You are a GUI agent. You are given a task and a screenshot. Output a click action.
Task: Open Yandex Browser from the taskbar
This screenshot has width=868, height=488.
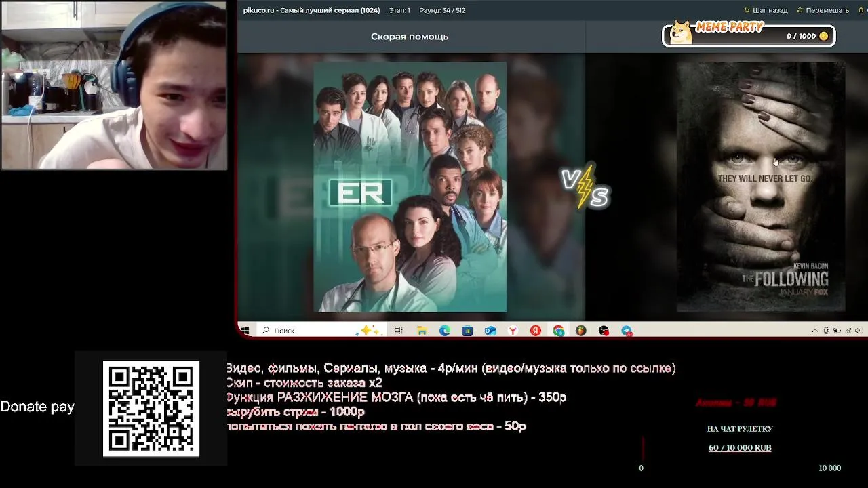[513, 331]
